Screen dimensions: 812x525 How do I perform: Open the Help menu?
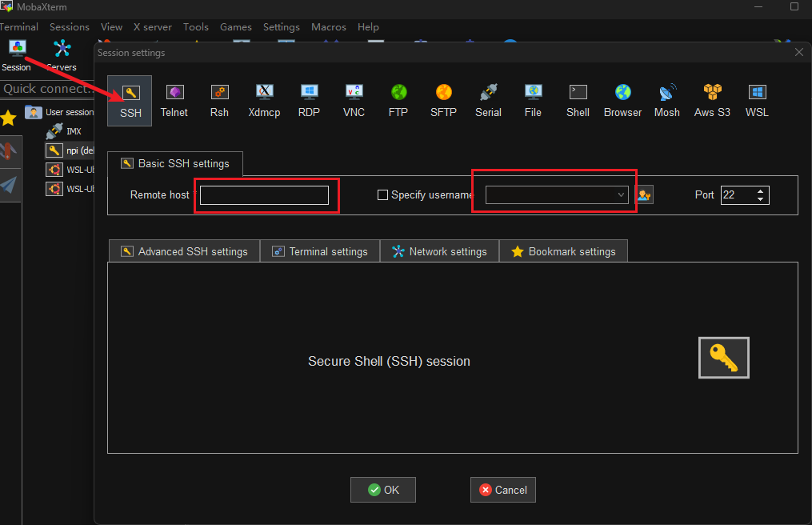point(368,27)
